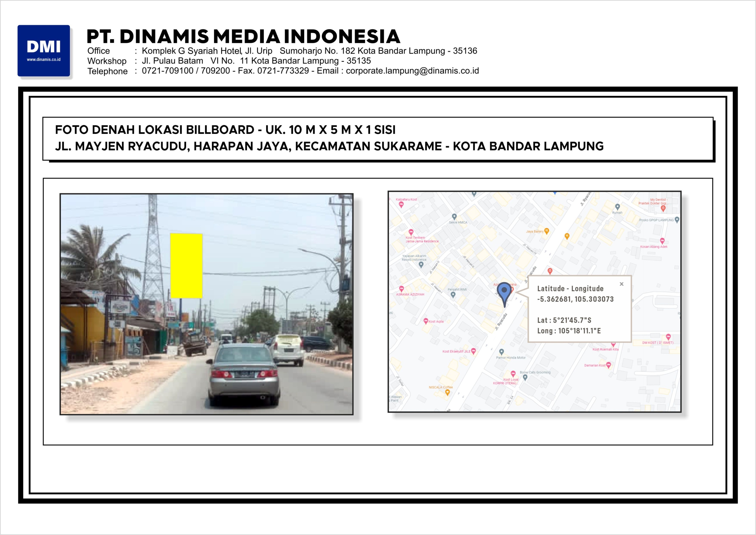Click the large blue location pin marker
Viewport: 756px width, 535px height.
[x=504, y=292]
